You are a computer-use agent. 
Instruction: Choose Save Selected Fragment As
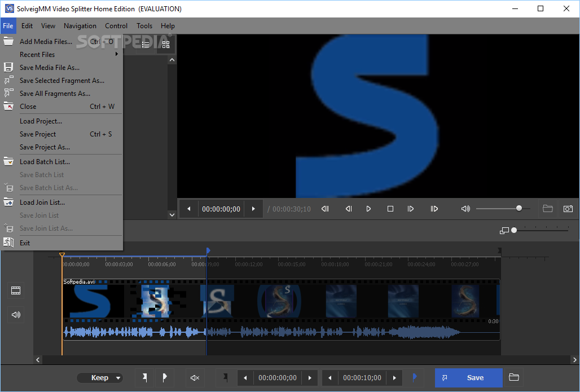pos(61,80)
